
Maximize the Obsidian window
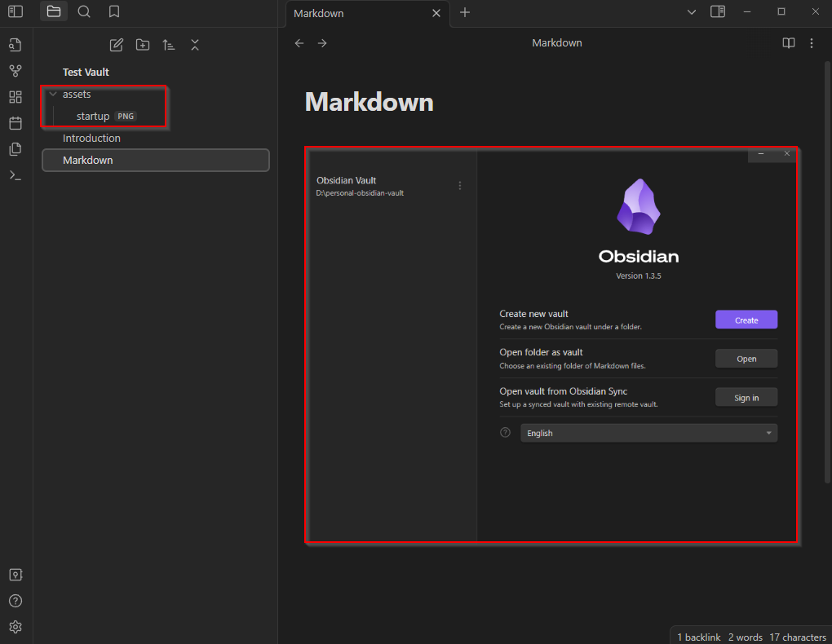781,11
